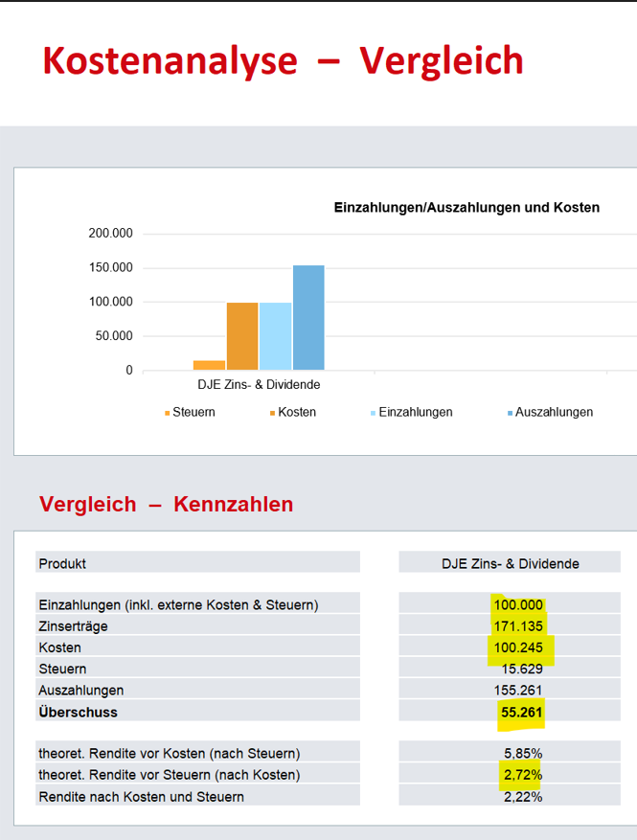Click the 'Vergleich – Kennzahlen' heading
Viewport: 637px width, 840px height.
click(166, 504)
